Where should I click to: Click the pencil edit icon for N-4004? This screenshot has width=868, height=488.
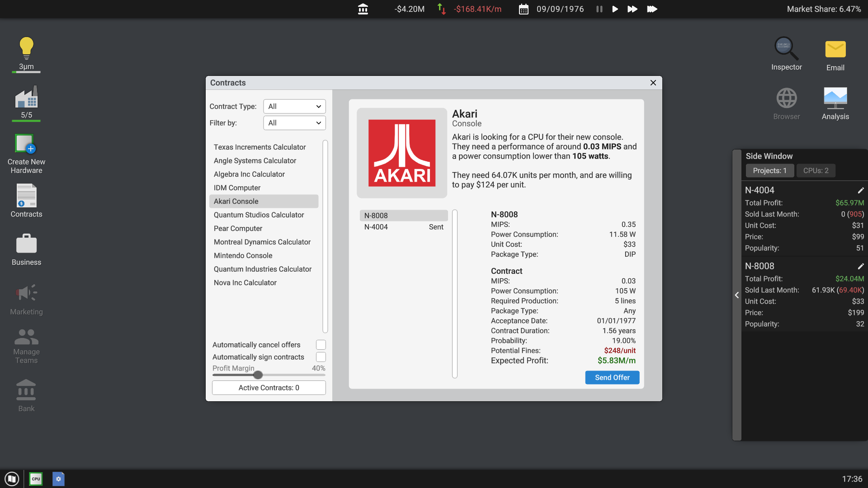pyautogui.click(x=861, y=190)
